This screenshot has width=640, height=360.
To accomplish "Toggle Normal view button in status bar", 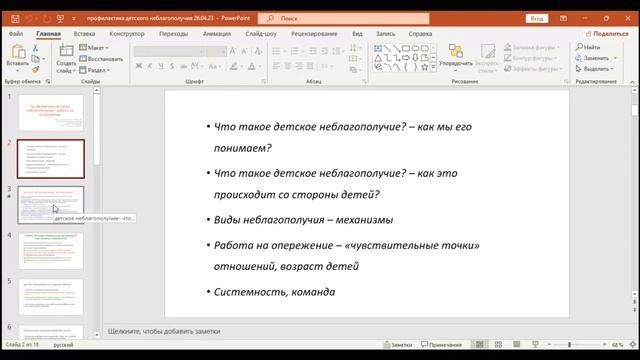I will (x=480, y=345).
